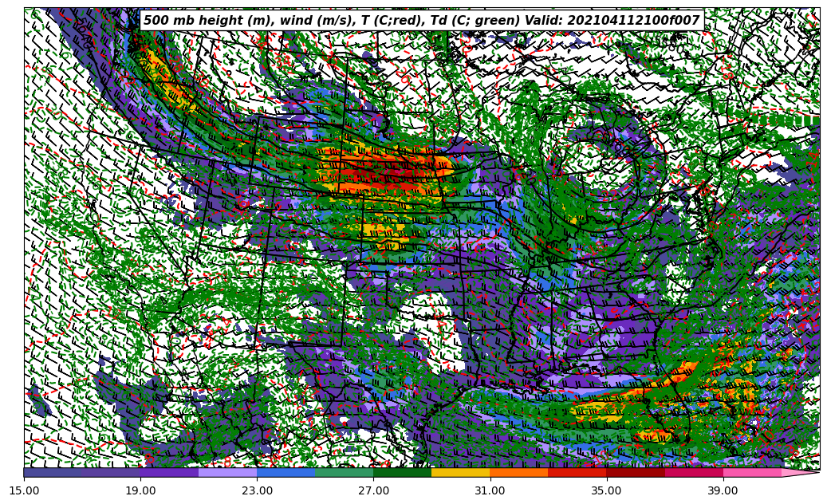
Task: Click the 35.00 colorbar tick label
Action: point(606,491)
